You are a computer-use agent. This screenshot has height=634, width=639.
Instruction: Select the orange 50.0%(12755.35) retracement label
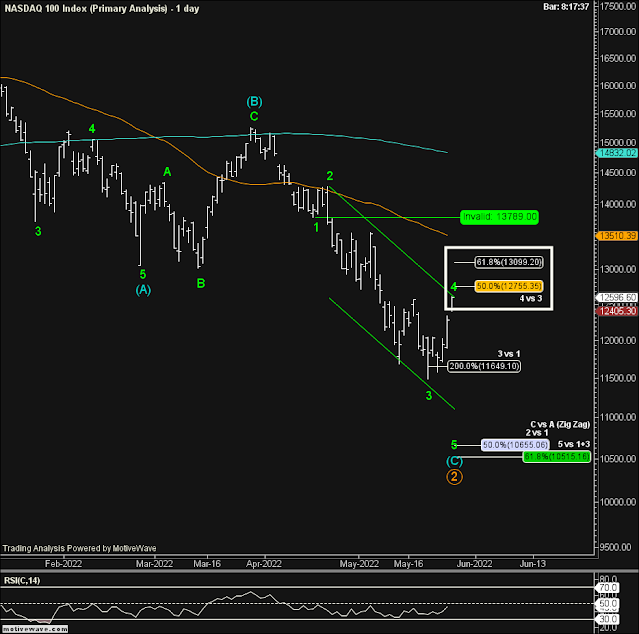pyautogui.click(x=509, y=286)
